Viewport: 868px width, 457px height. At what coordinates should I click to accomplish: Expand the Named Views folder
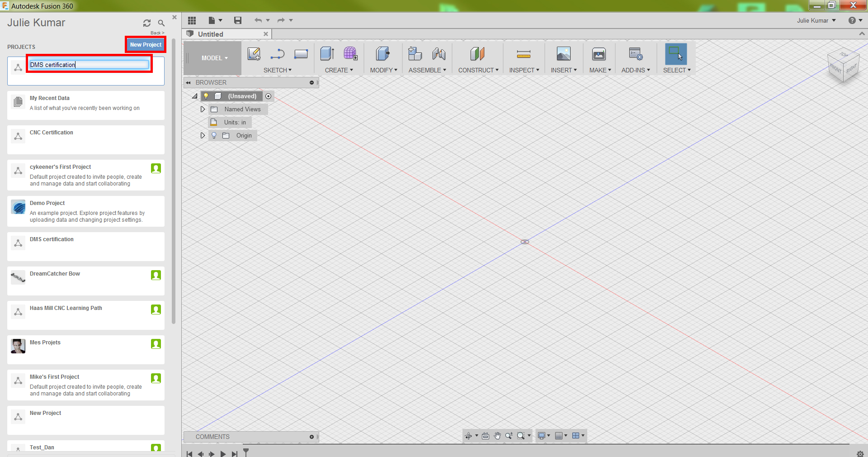click(203, 109)
